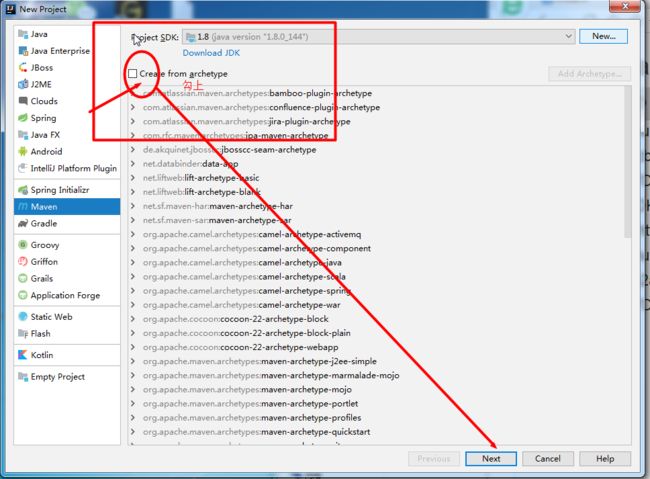
Task: Choose the Flash project icon
Action: (x=23, y=333)
